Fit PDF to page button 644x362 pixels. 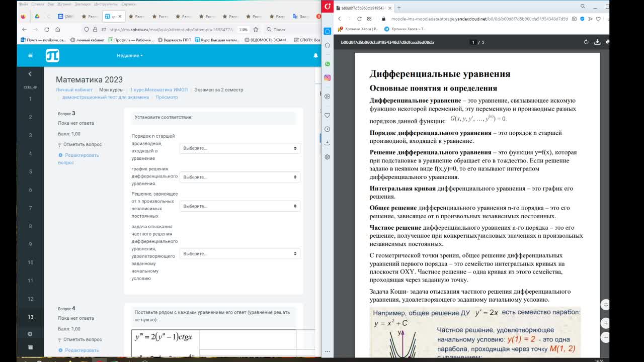point(606,305)
